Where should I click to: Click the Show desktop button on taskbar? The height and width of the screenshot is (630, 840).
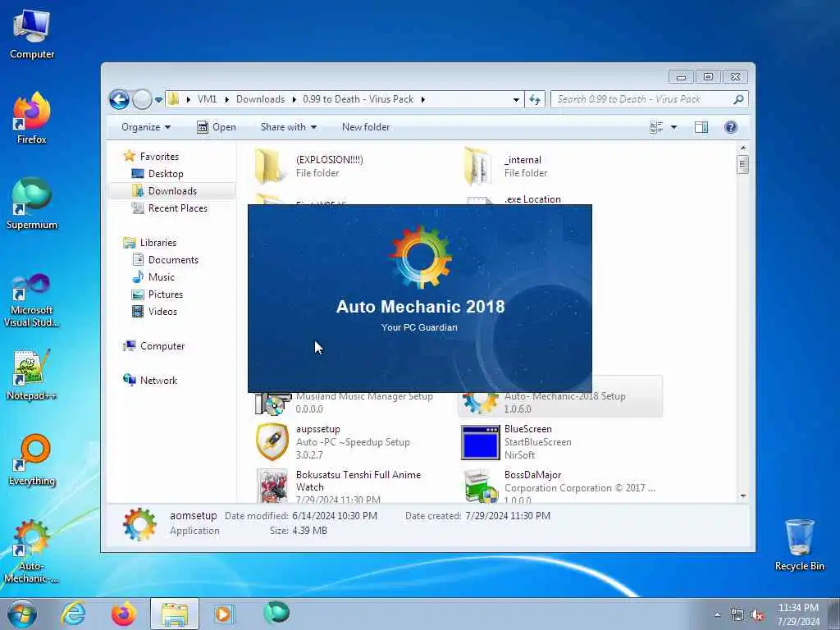(x=834, y=614)
